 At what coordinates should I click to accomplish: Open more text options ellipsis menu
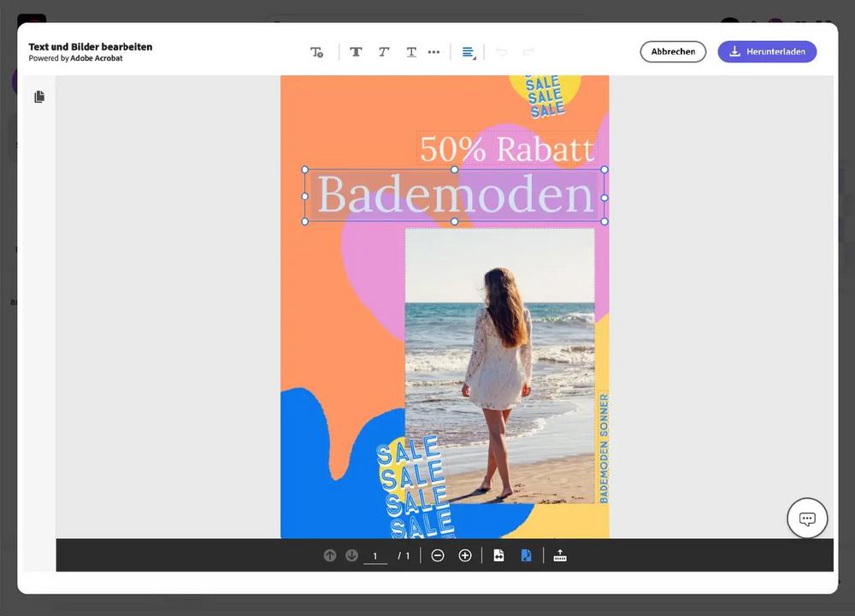(433, 52)
